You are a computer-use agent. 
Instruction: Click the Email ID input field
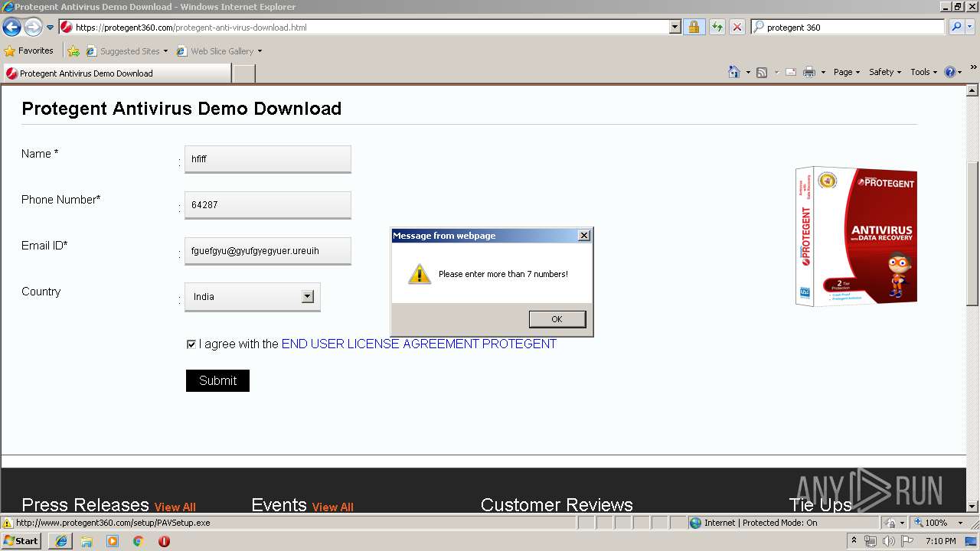click(x=268, y=251)
